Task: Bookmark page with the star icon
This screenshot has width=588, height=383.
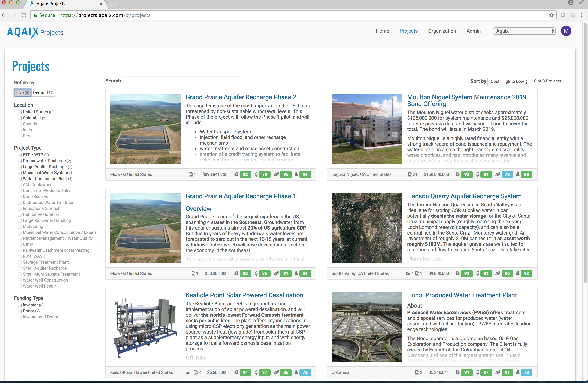Action: pyautogui.click(x=551, y=15)
